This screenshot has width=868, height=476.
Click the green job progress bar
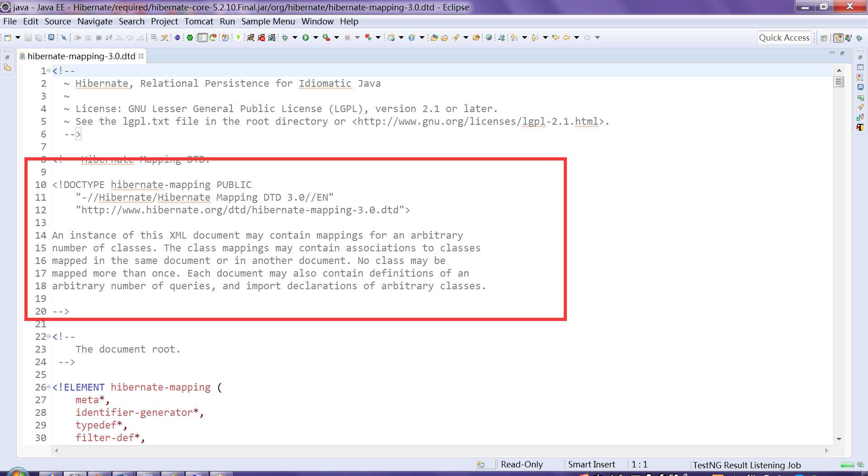tap(847, 465)
